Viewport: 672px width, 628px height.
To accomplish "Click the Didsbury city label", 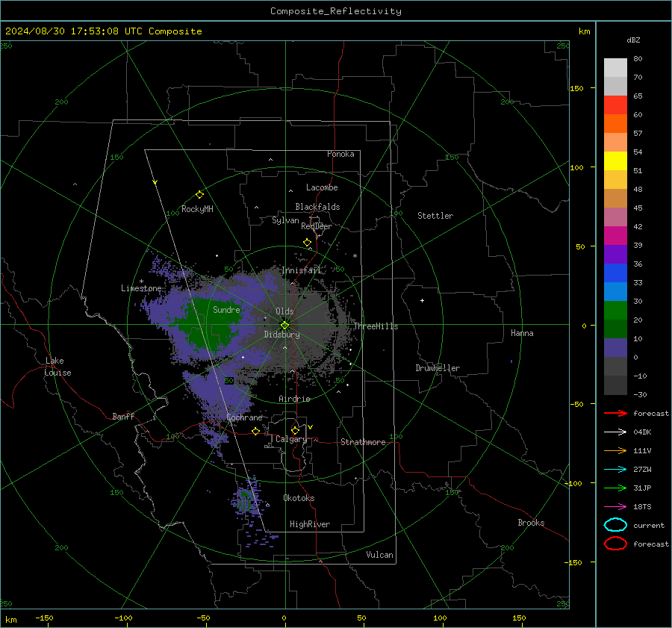I will coord(281,335).
